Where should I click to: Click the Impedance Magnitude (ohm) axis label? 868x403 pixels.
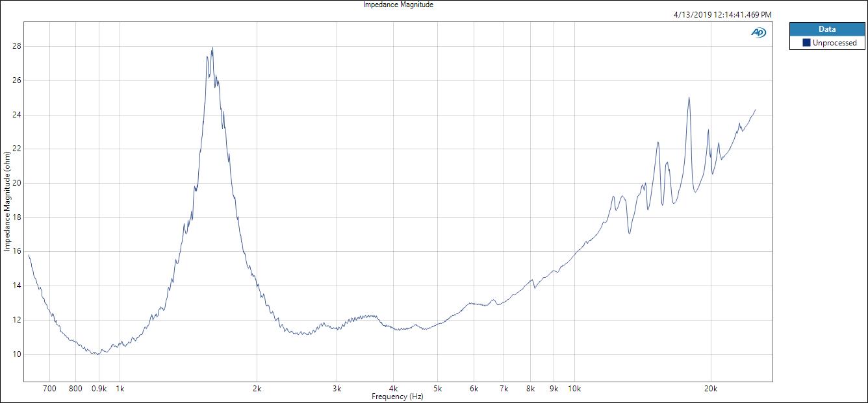point(7,201)
